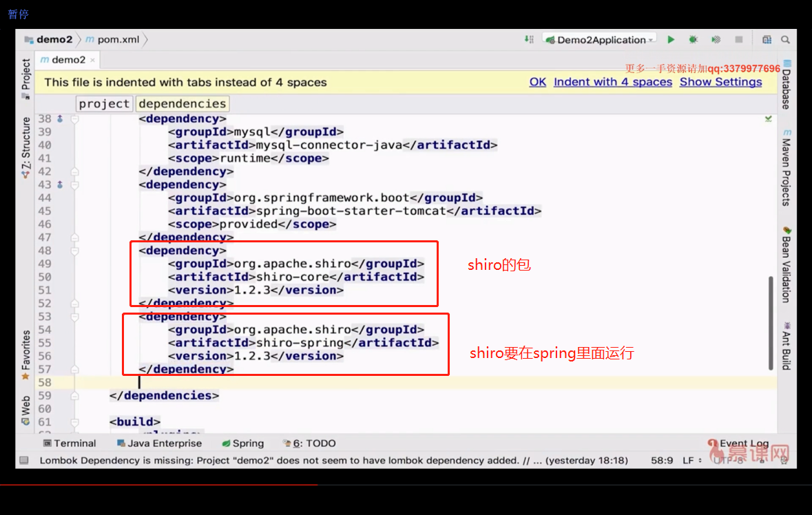Select project XML breadcrumb

pyautogui.click(x=104, y=103)
